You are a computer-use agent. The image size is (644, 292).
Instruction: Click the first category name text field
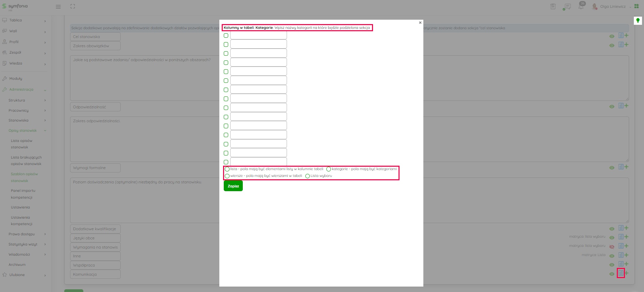coord(258,35)
